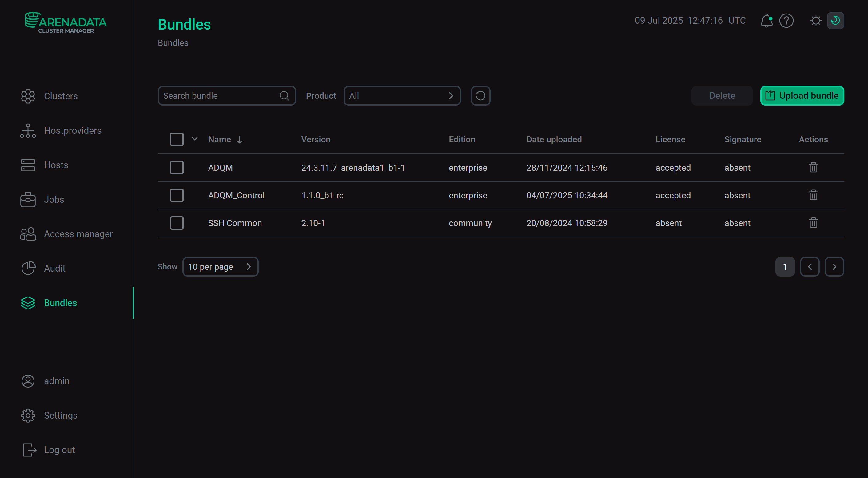
Task: Click the Upload bundle button
Action: [x=802, y=96]
